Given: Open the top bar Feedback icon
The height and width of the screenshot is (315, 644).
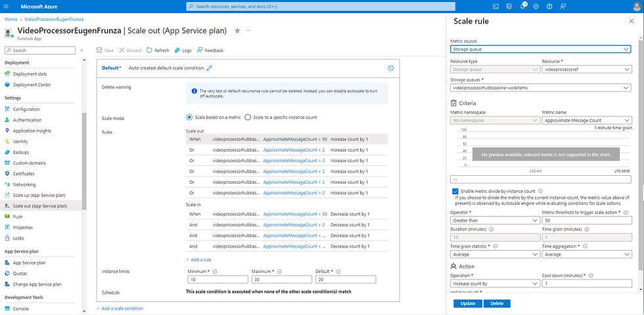Looking at the screenshot, I should click(563, 6).
